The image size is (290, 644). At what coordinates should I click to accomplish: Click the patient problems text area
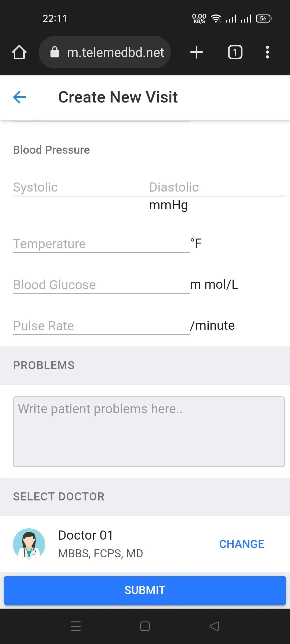coord(149,432)
